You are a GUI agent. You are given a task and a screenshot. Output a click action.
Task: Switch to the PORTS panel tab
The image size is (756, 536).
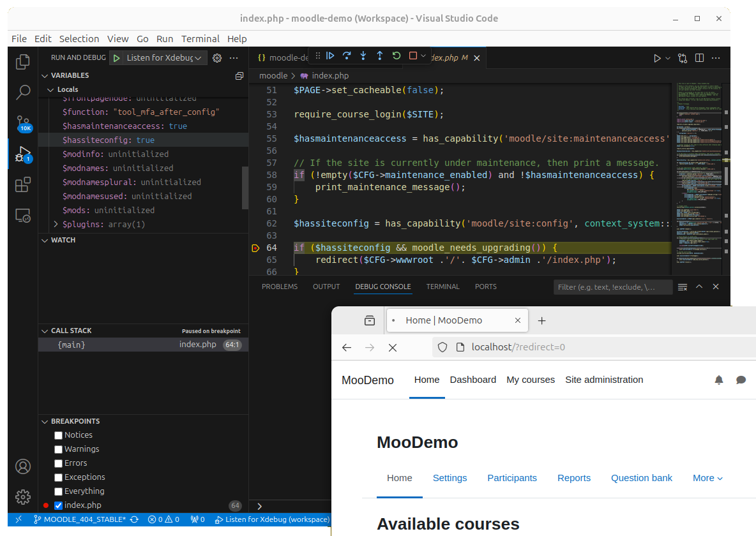point(485,287)
